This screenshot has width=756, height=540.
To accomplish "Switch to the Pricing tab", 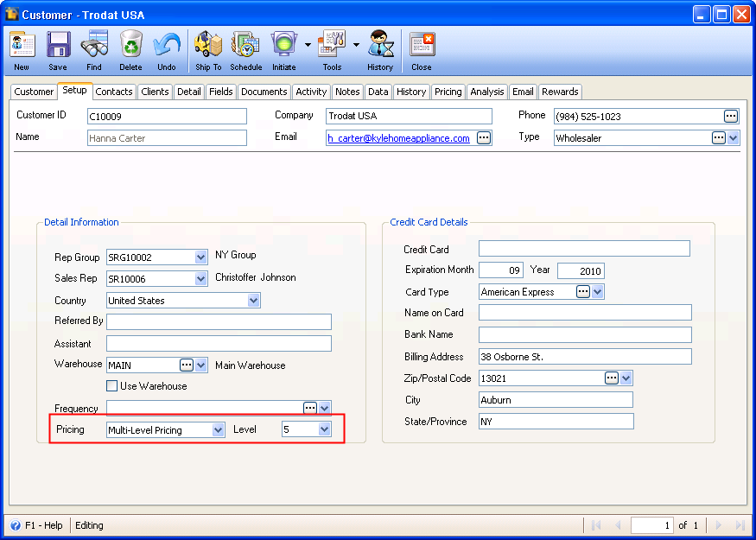I will coord(448,92).
